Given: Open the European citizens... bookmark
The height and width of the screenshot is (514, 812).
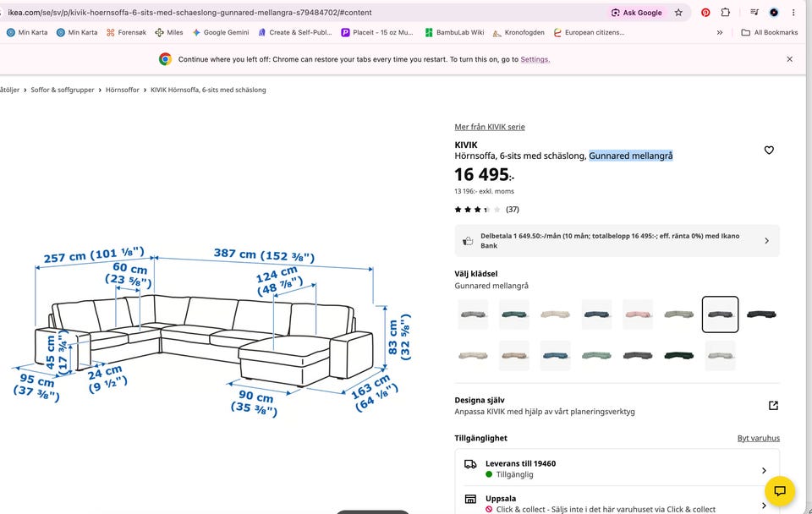Looking at the screenshot, I should 589,32.
